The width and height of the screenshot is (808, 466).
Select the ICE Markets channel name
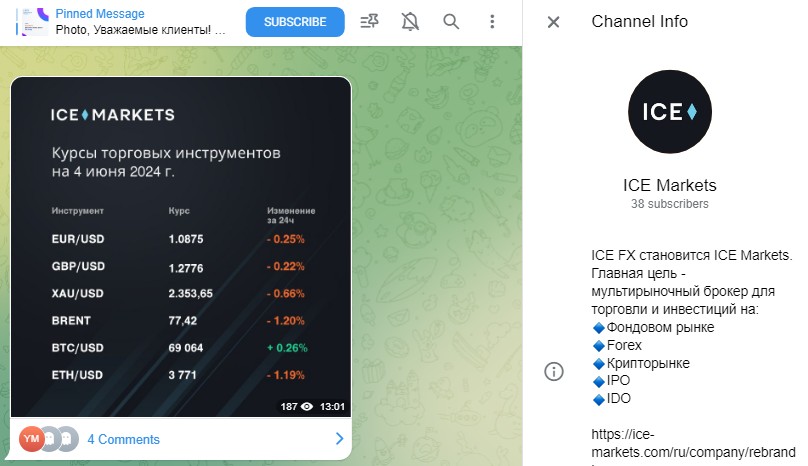(669, 185)
